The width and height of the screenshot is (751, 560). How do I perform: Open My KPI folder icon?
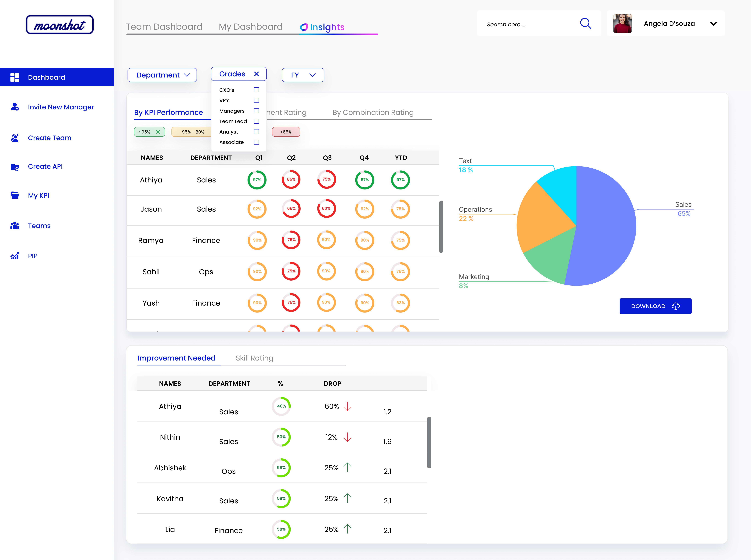pos(15,195)
